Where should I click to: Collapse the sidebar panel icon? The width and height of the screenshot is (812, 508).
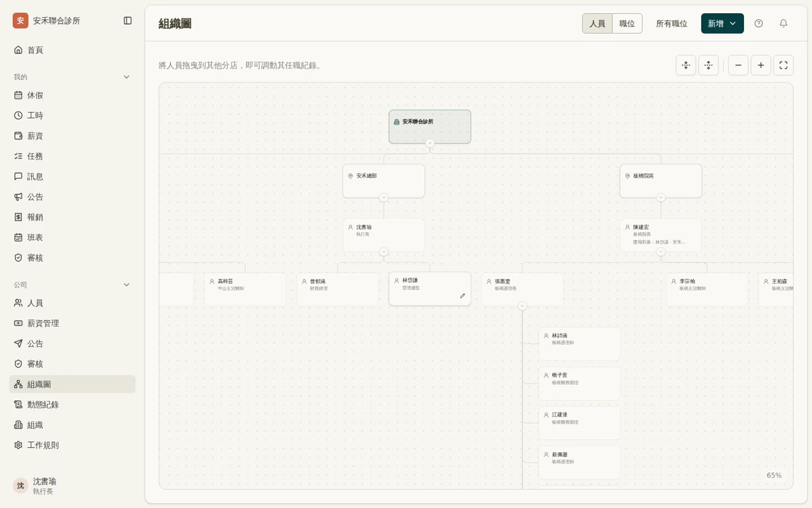click(128, 21)
